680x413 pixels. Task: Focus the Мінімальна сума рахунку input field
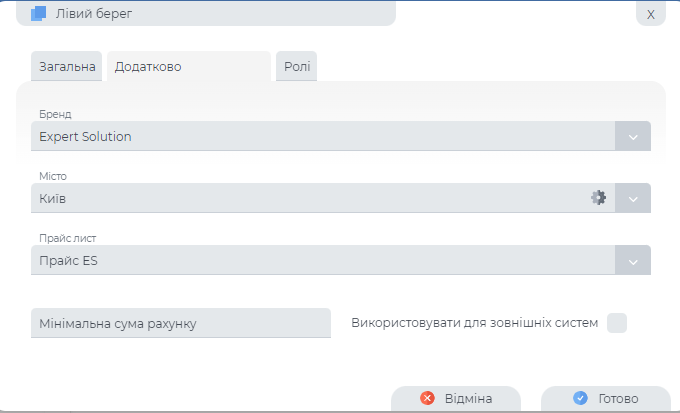[181, 323]
